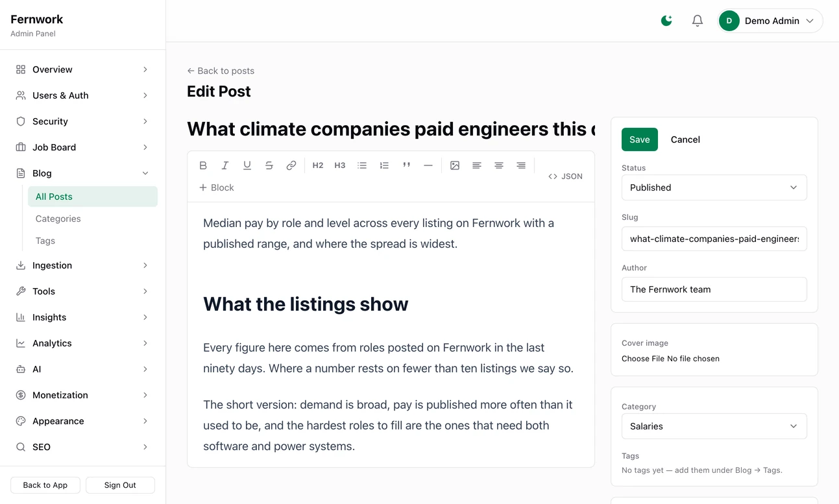
Task: Cancel editing the post
Action: 685,139
